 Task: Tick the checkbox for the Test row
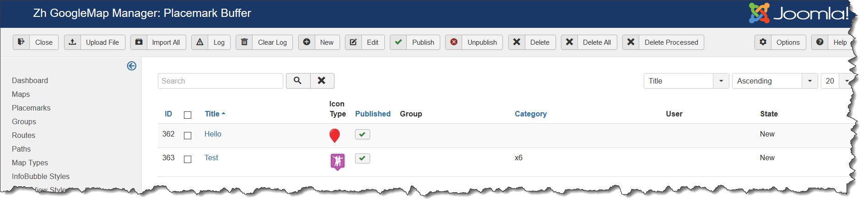pos(188,159)
